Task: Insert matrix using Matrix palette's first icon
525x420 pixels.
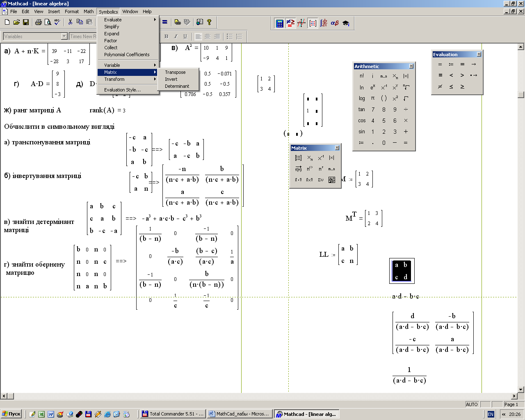Action: (298, 158)
